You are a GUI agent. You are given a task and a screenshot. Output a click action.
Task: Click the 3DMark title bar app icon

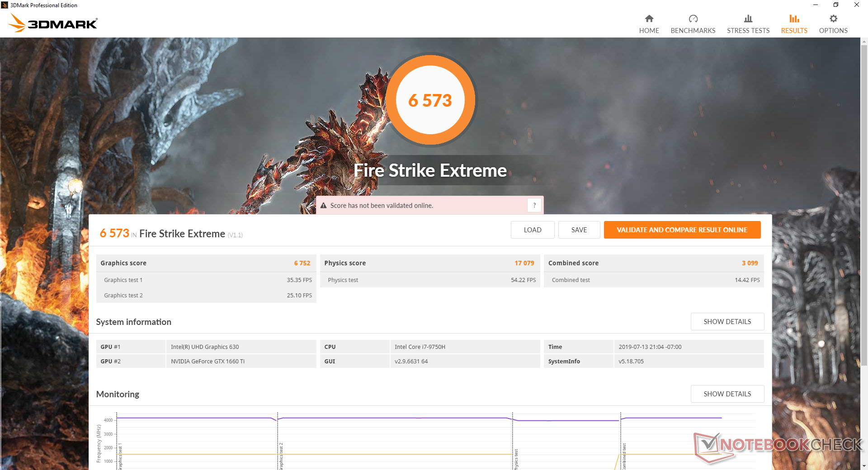pyautogui.click(x=5, y=5)
